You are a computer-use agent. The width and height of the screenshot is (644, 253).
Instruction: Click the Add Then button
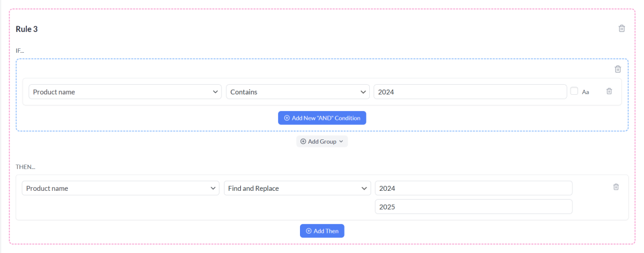322,231
